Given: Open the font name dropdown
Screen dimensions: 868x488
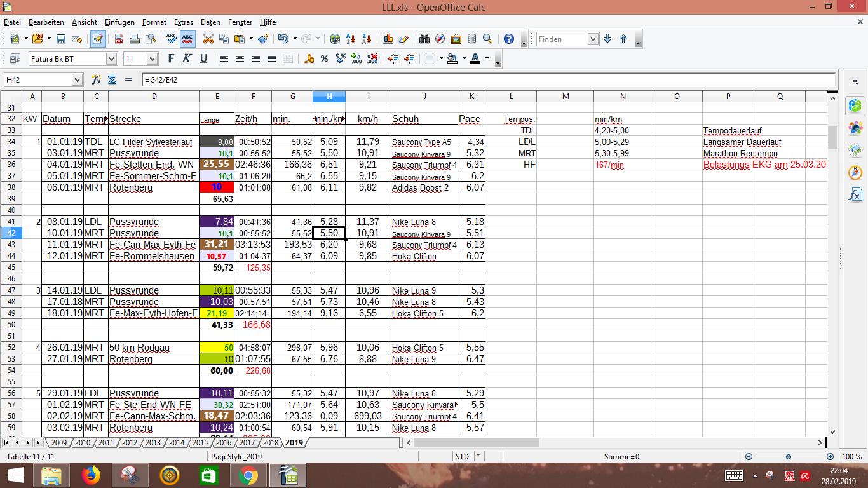Looking at the screenshot, I should click(x=111, y=59).
